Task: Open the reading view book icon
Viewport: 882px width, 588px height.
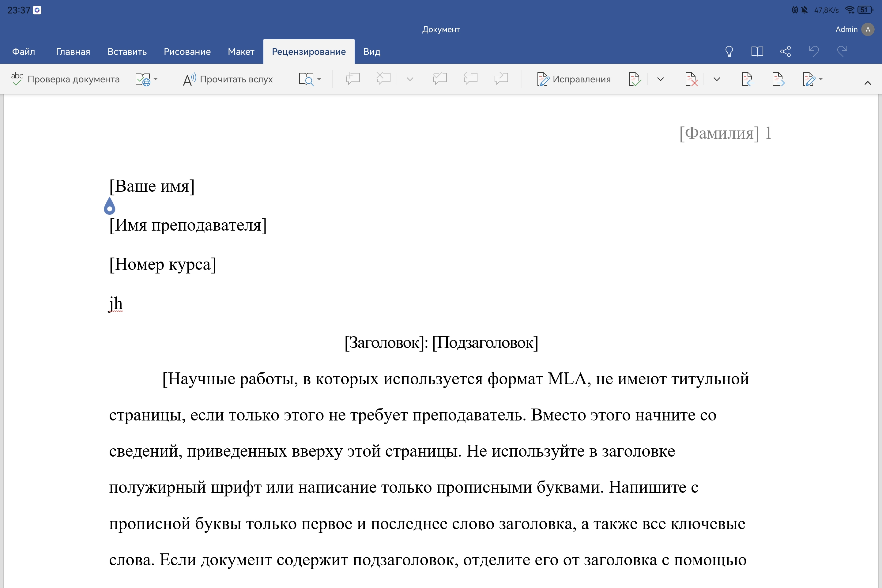Action: pos(757,51)
